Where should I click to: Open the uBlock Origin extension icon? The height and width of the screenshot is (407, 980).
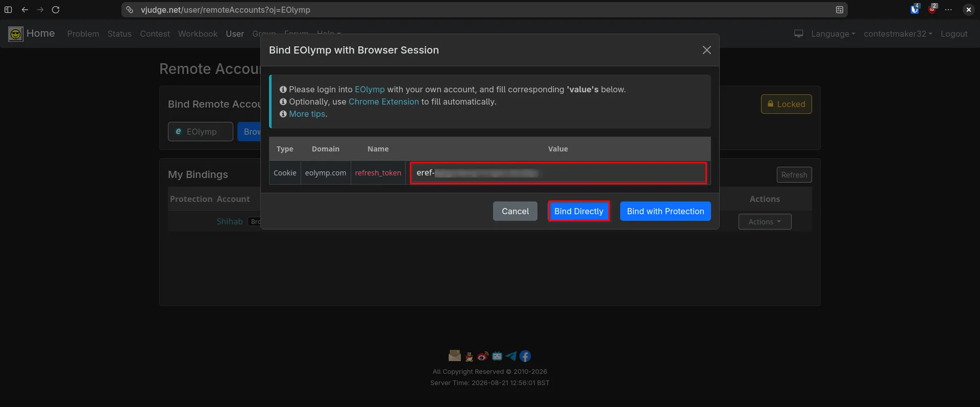[x=932, y=10]
